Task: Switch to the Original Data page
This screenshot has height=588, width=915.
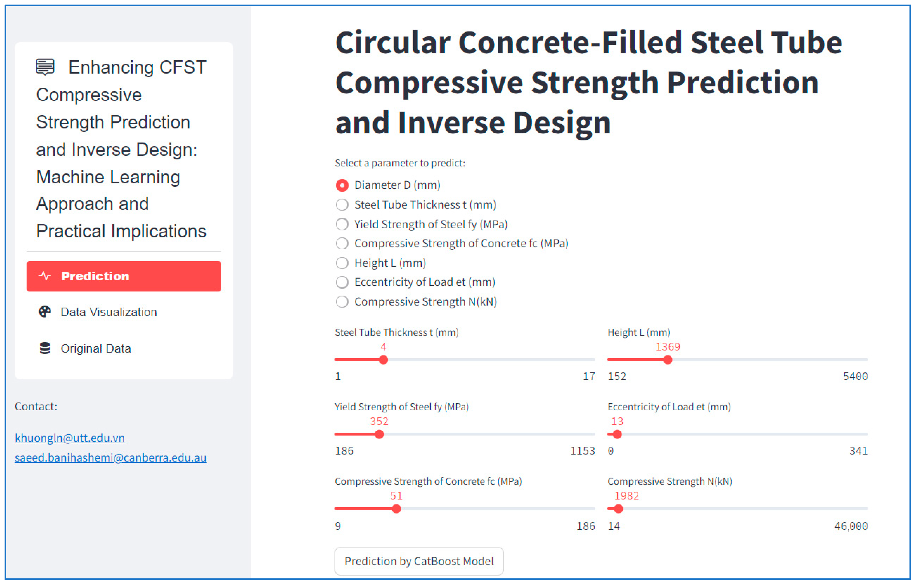Action: (95, 348)
